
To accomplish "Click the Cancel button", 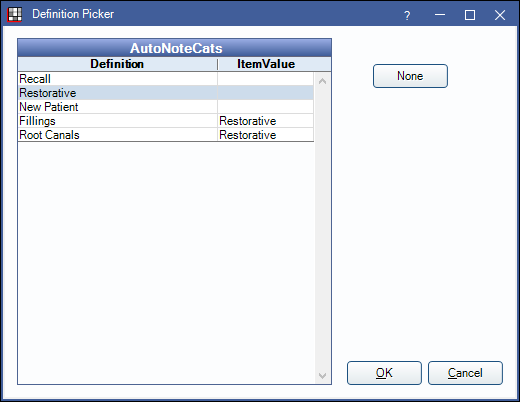I will pos(465,373).
